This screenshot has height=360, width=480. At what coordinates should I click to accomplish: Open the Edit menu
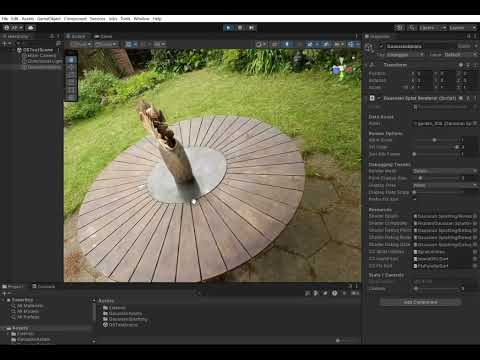(14, 19)
